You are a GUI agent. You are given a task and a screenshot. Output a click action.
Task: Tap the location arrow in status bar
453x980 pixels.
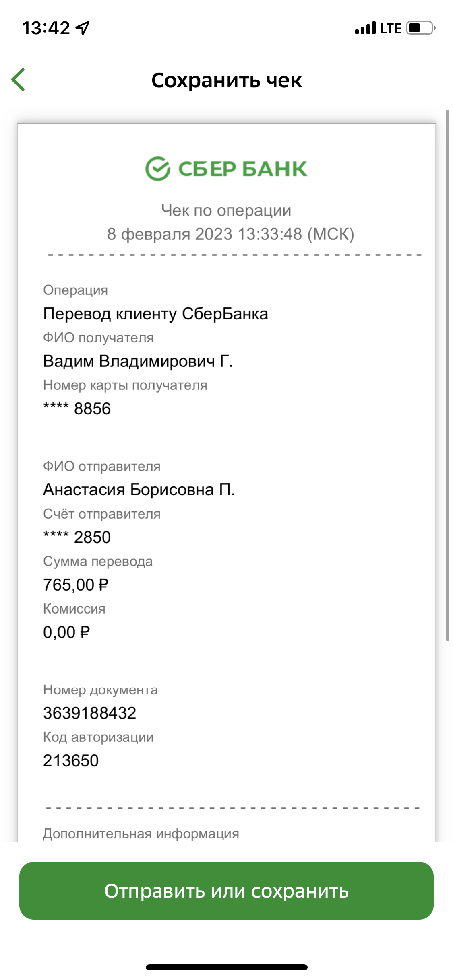(x=83, y=28)
